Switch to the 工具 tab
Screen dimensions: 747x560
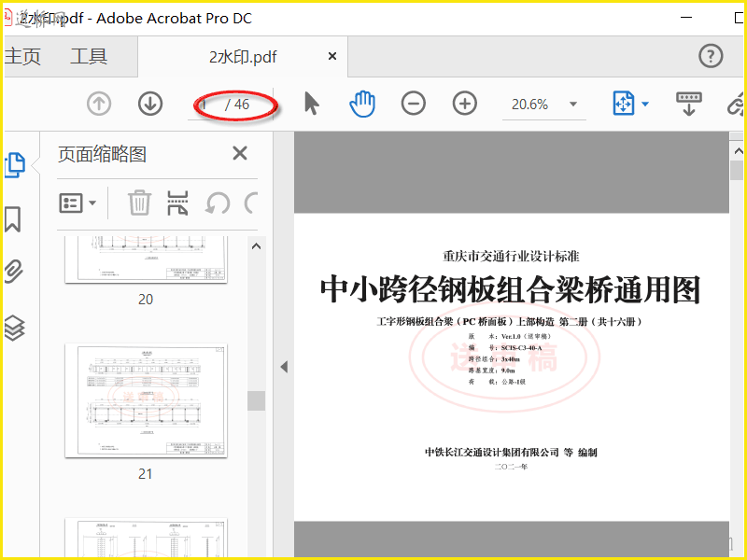tap(89, 56)
